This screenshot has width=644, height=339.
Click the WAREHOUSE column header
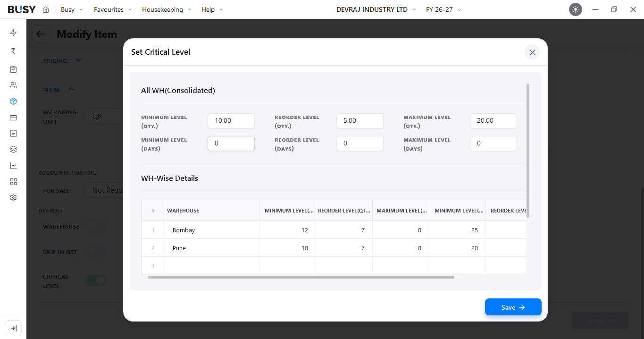[x=212, y=211]
